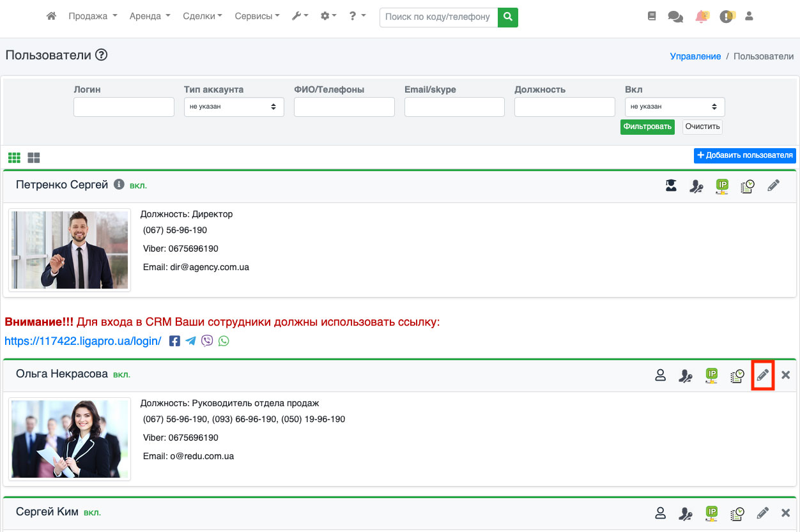Open the Аренда menu
Screen dimensions: 800x532
click(x=150, y=17)
